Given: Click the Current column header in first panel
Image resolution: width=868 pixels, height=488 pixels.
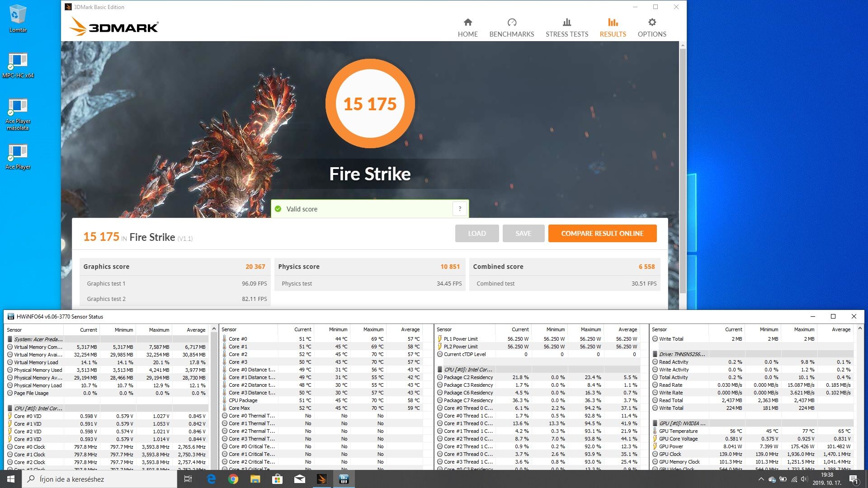Looking at the screenshot, I should click(x=82, y=330).
